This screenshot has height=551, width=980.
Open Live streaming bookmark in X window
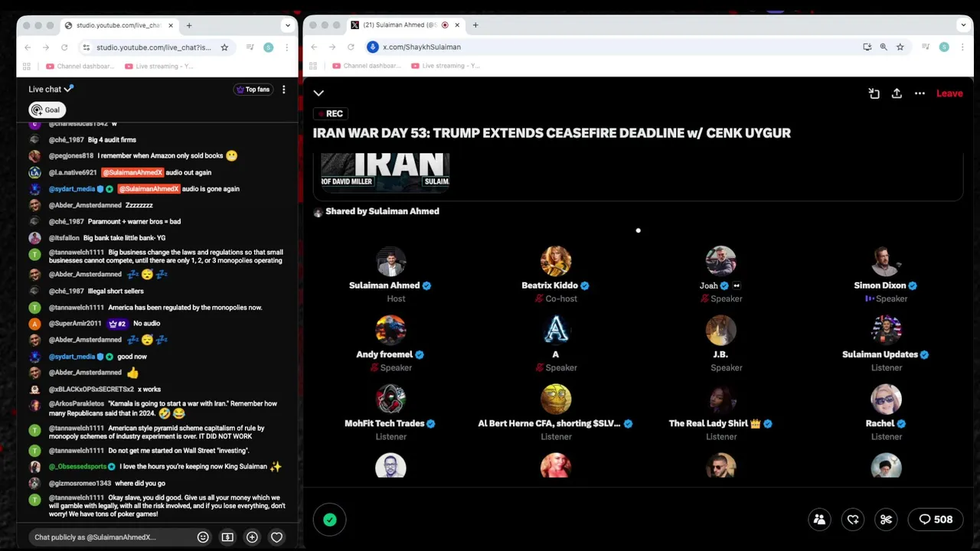446,66
